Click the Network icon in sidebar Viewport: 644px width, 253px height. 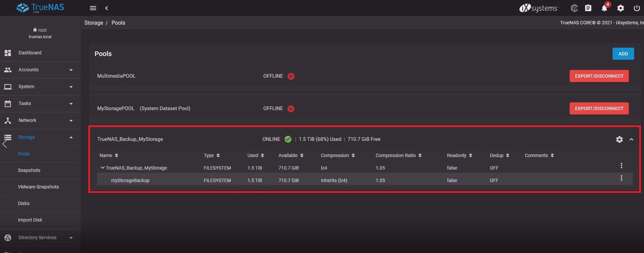pyautogui.click(x=8, y=120)
